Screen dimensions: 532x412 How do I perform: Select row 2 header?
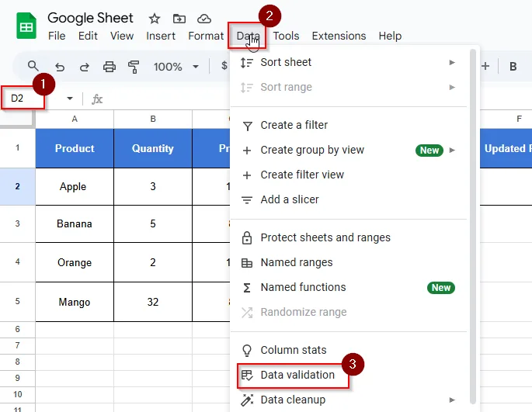(x=17, y=186)
